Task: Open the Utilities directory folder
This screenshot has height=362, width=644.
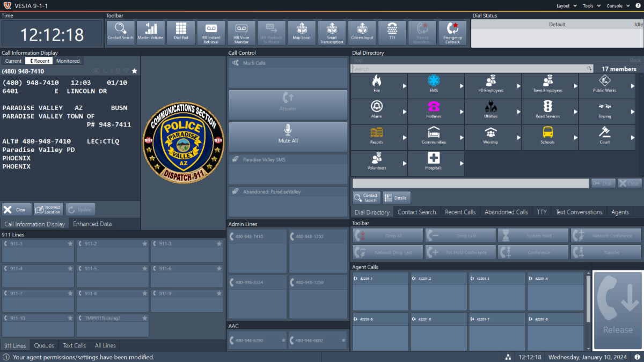Action: pyautogui.click(x=493, y=112)
